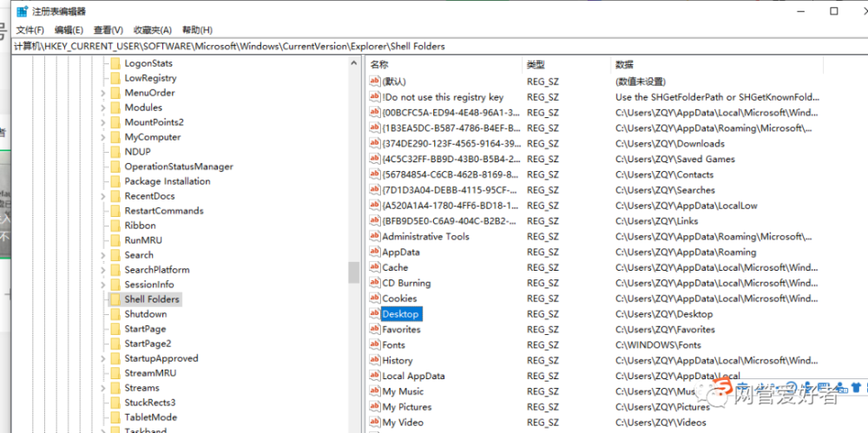Select the Local AppData value name

click(x=413, y=376)
